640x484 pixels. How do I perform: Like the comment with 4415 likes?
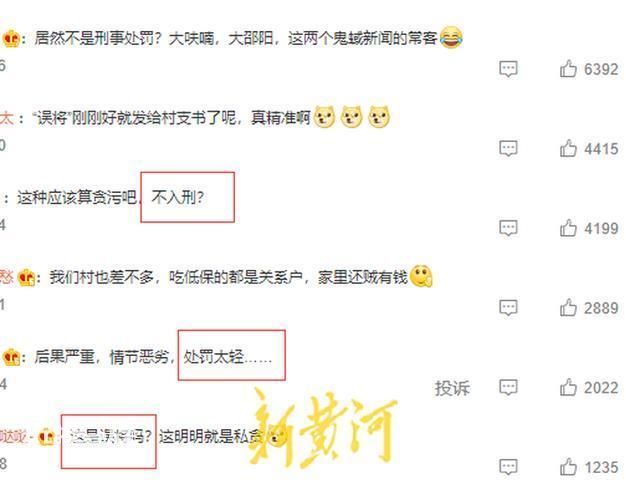click(x=568, y=148)
